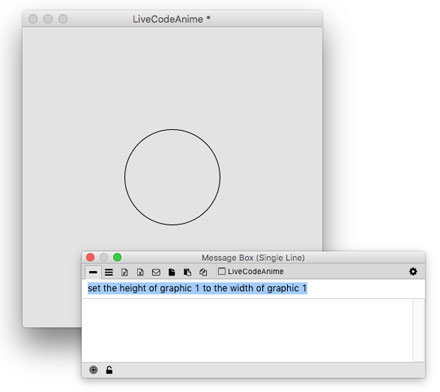The height and width of the screenshot is (392, 440).
Task: Open Message Box settings gear
Action: point(413,271)
